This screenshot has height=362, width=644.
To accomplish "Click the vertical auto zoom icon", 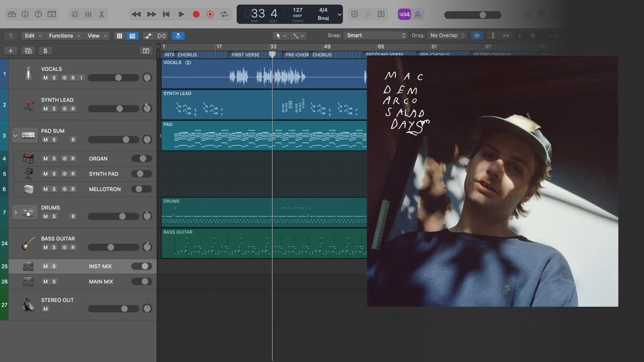I will click(493, 36).
